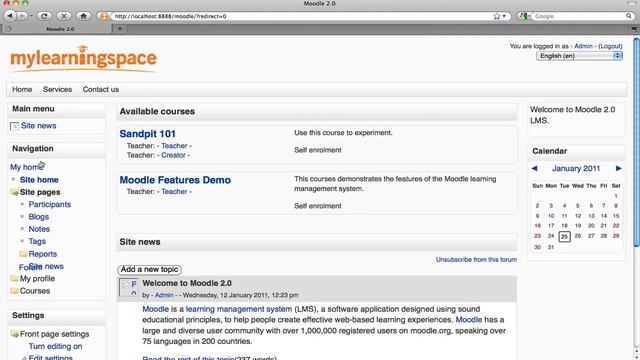
Task: Click Unsubscribe from this forum
Action: pos(476,260)
